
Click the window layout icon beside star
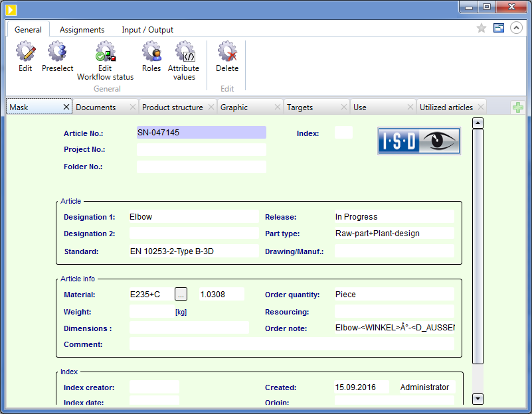(x=499, y=29)
